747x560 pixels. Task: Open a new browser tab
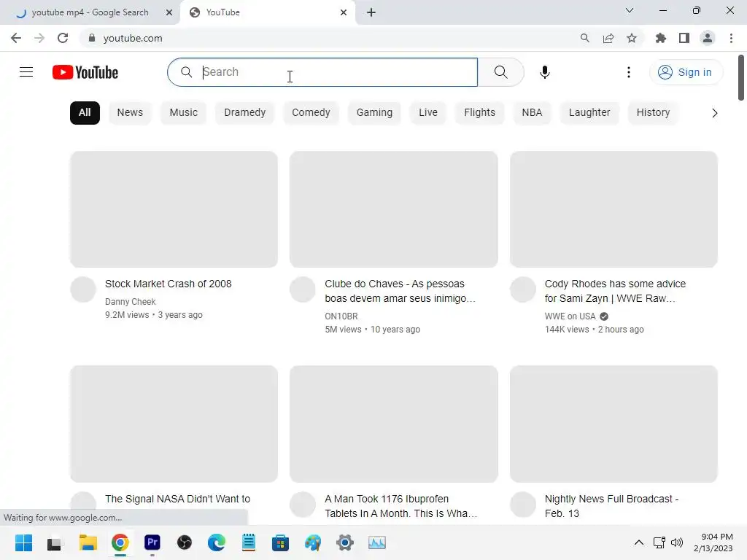pos(371,12)
